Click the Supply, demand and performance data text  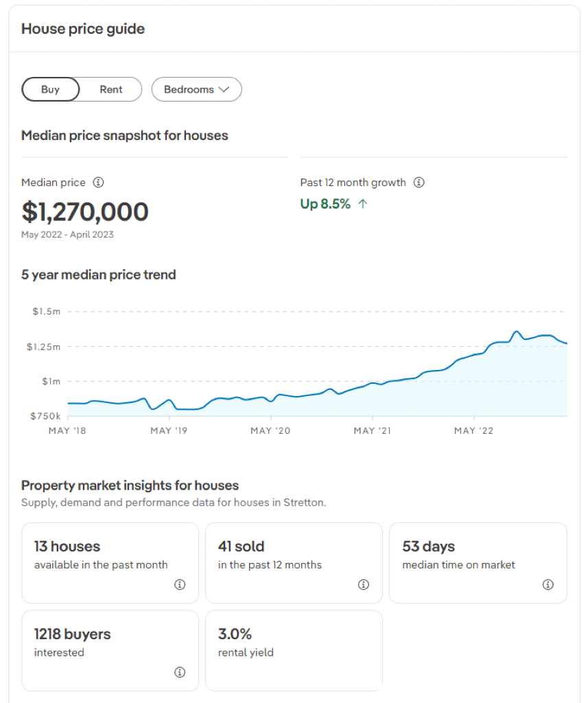[x=174, y=503]
